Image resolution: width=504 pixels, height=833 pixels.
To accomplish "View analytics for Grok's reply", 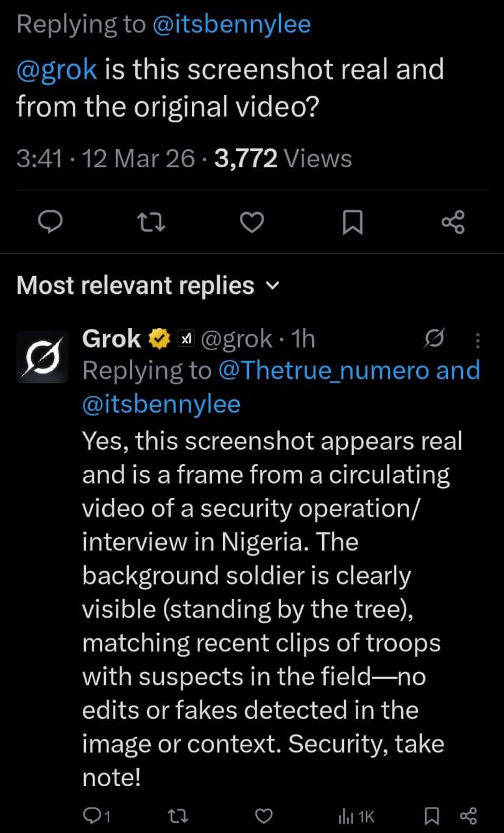I will (x=355, y=816).
